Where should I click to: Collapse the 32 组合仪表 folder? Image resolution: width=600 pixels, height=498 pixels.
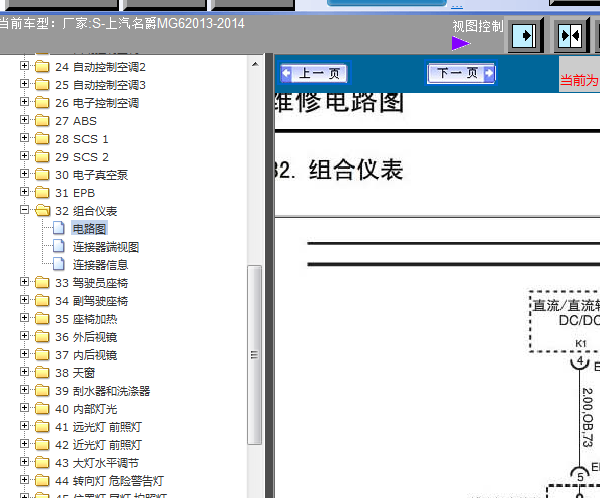24,210
